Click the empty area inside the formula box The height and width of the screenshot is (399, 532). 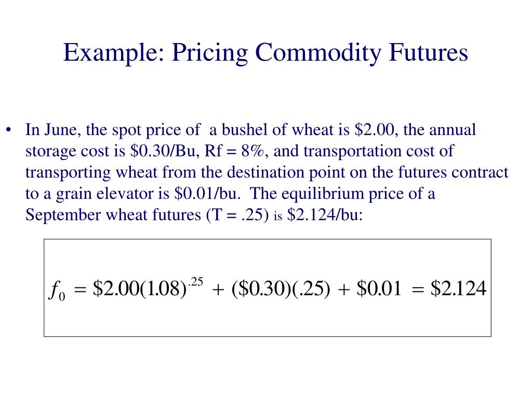268,321
